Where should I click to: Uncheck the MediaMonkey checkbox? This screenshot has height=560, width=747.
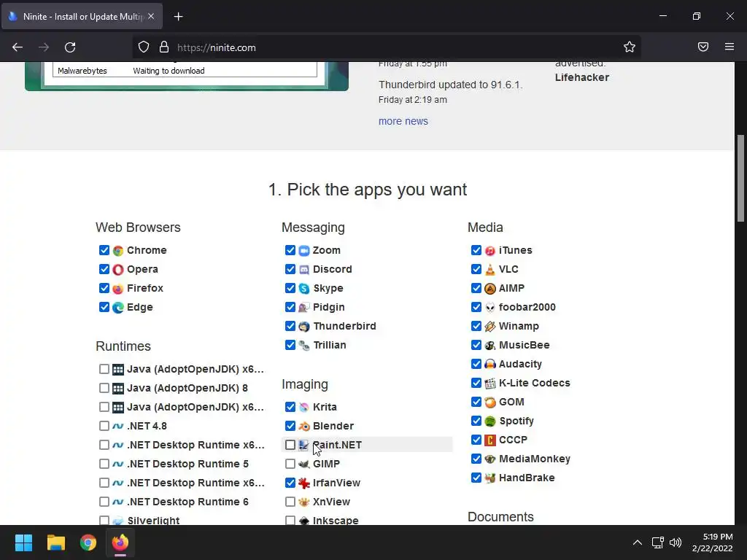tap(476, 459)
